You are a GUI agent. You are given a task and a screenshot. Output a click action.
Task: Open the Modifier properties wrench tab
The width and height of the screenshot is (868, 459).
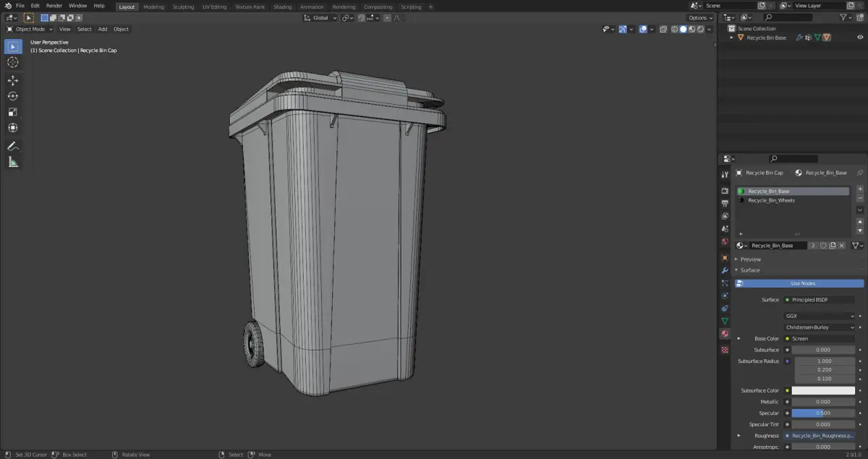[725, 270]
